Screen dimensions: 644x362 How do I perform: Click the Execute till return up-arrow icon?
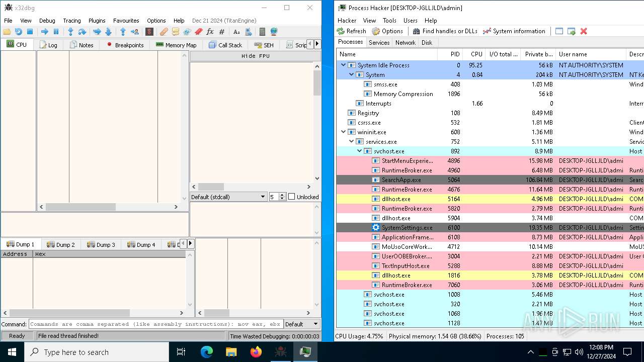[x=123, y=32]
